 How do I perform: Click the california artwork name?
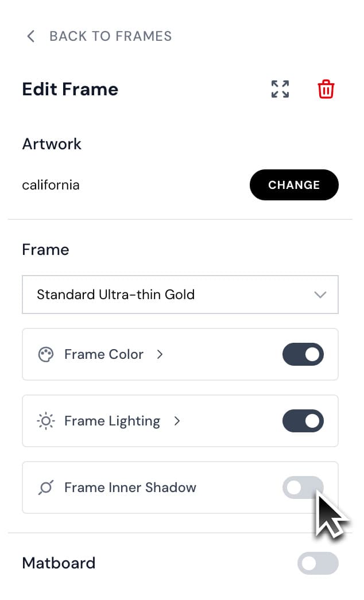[x=51, y=185]
